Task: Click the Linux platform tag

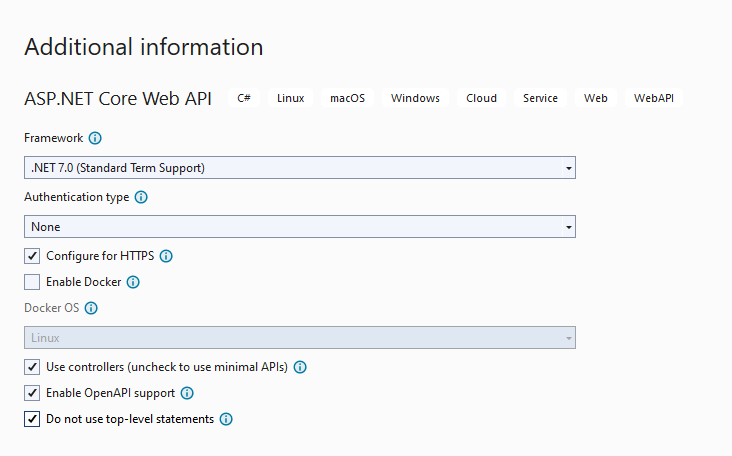Action: click(x=290, y=98)
